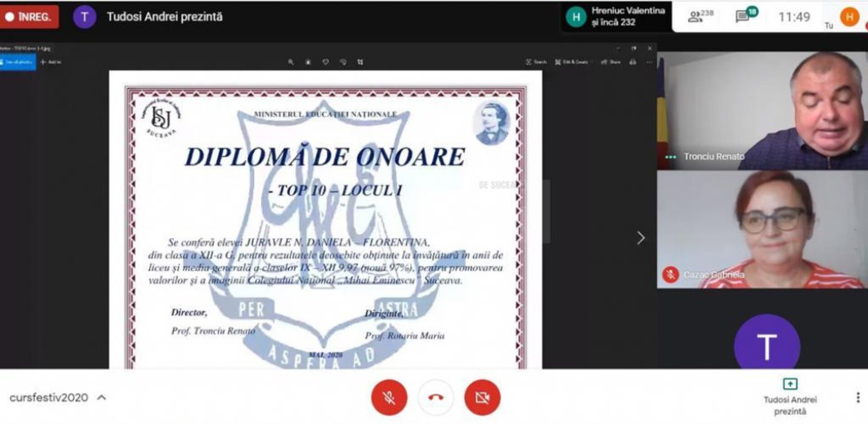Click the time 11:49 display
Viewport: 868px width, 424px height.
tap(794, 17)
